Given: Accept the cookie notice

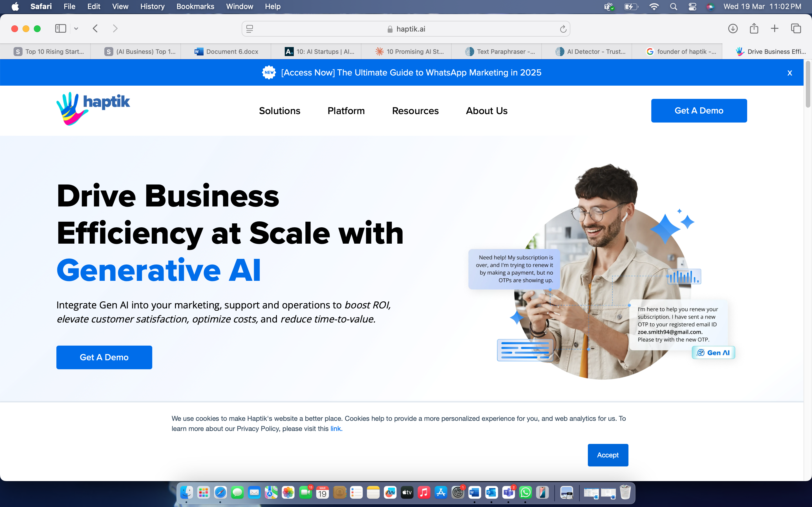Looking at the screenshot, I should click(608, 455).
